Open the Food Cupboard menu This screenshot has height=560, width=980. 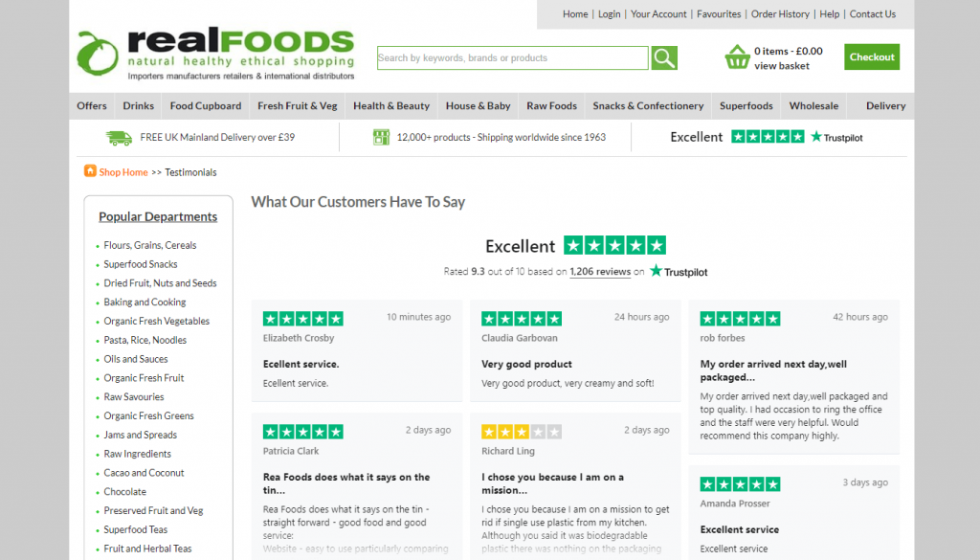coord(205,105)
